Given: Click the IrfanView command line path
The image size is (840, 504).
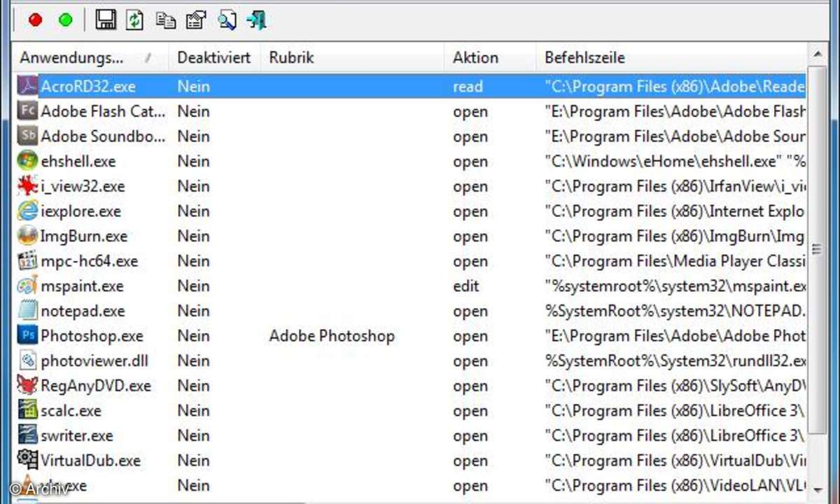Looking at the screenshot, I should click(675, 186).
